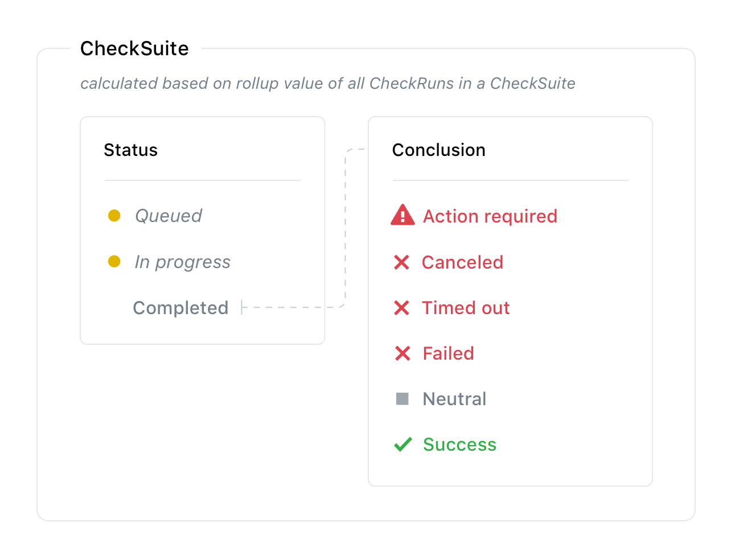Screen dimensions: 731x560
Task: Click the green checkmark Success icon
Action: (x=403, y=444)
